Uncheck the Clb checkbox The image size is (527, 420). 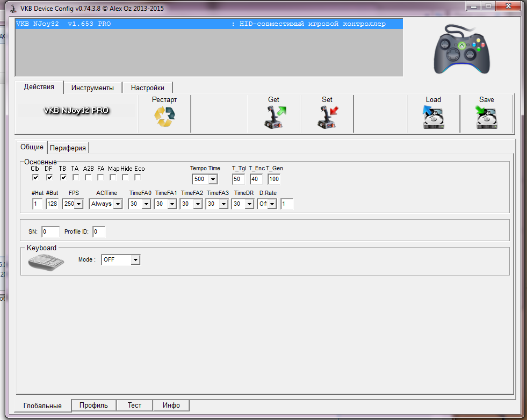pos(35,177)
